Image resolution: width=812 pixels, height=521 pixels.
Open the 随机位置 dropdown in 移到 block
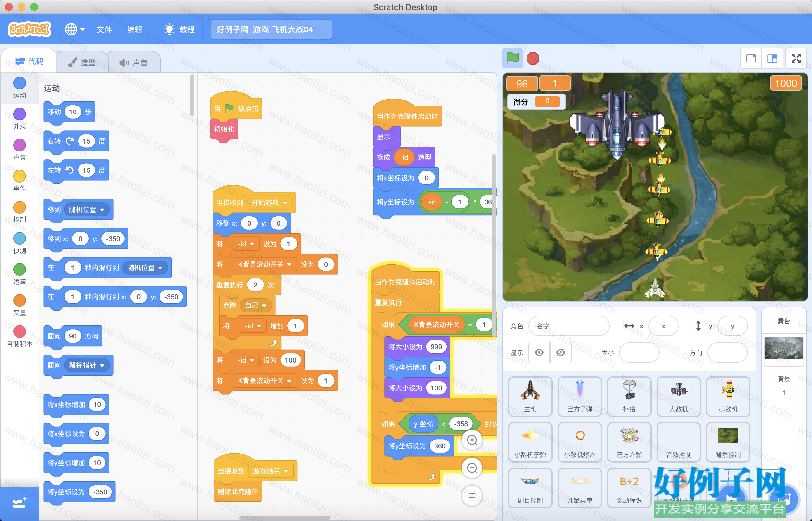(x=87, y=210)
